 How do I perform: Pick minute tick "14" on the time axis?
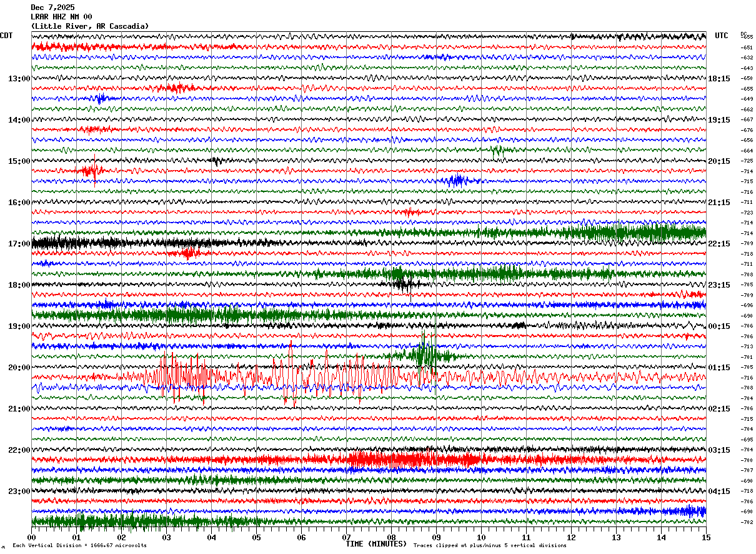661,538
